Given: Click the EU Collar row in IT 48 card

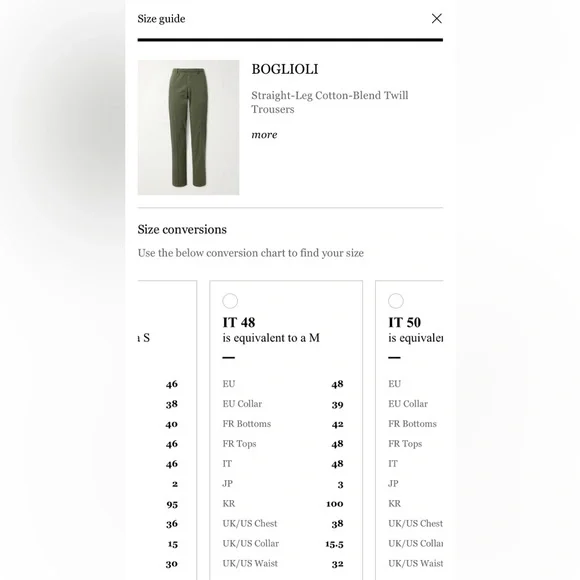Looking at the screenshot, I should point(283,404).
